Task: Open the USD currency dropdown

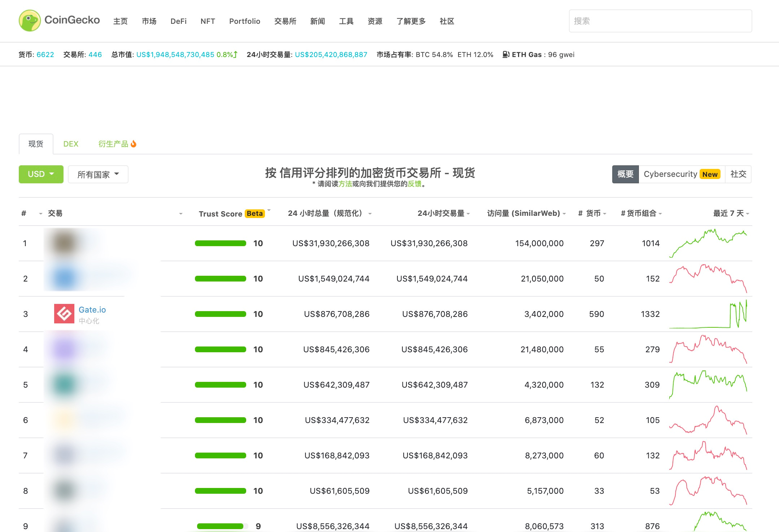Action: coord(41,174)
